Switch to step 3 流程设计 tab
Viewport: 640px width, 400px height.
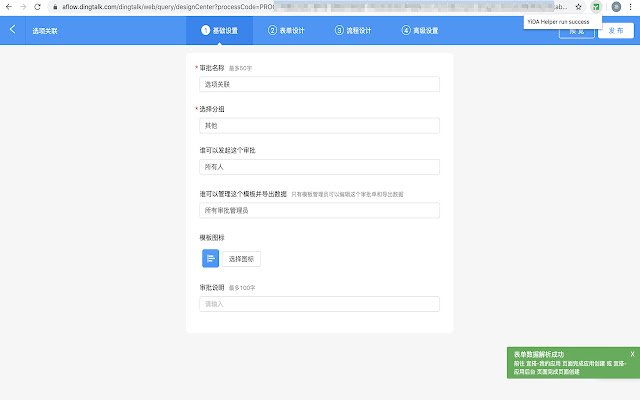click(x=353, y=31)
